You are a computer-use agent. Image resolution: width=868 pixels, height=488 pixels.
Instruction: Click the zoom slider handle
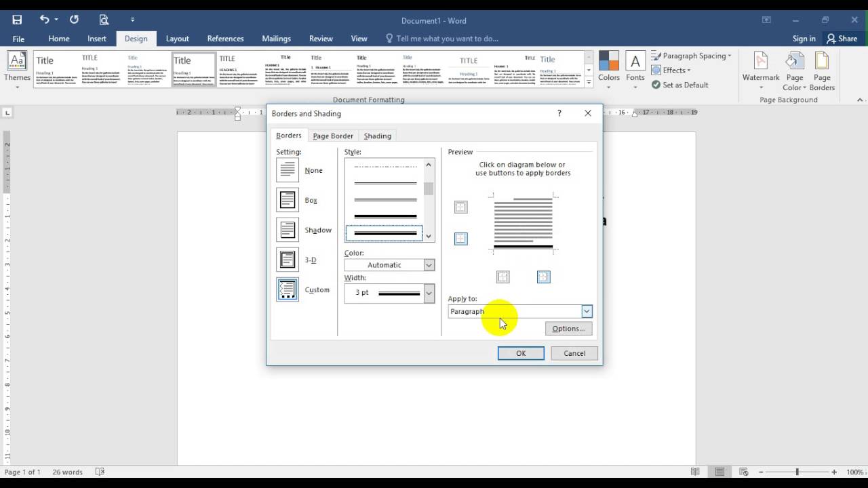click(x=797, y=472)
